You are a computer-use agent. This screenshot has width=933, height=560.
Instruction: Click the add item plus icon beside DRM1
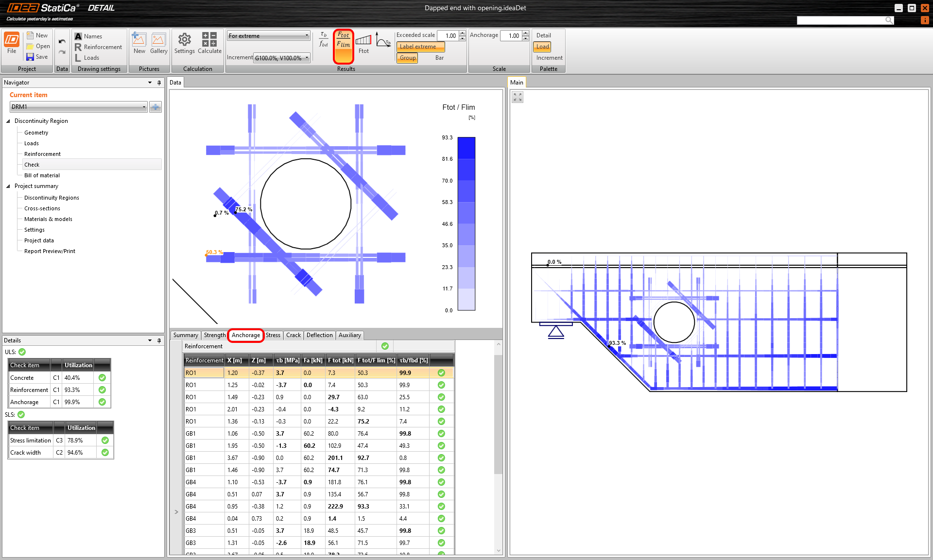click(155, 107)
